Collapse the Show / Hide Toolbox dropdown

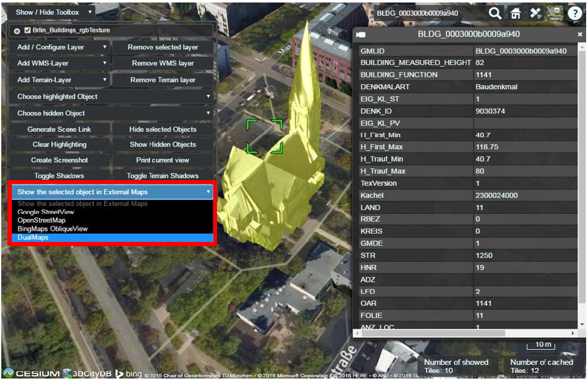pyautogui.click(x=51, y=12)
